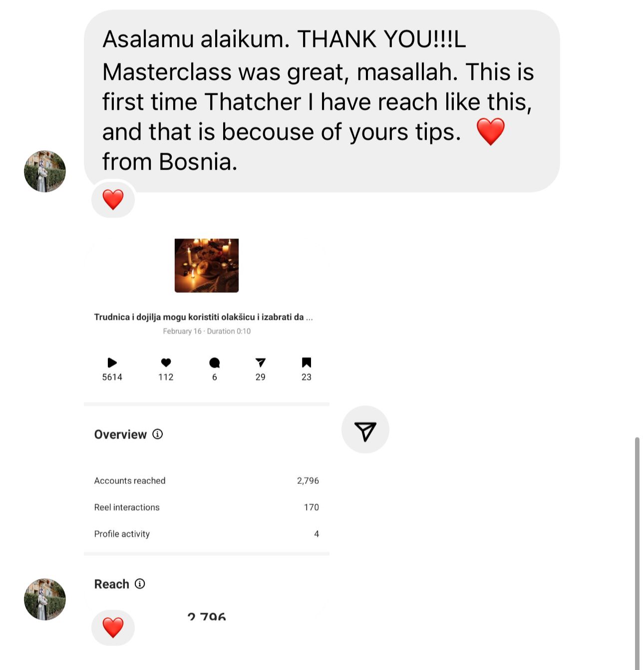Click the likes heart icon showing 112

click(166, 363)
